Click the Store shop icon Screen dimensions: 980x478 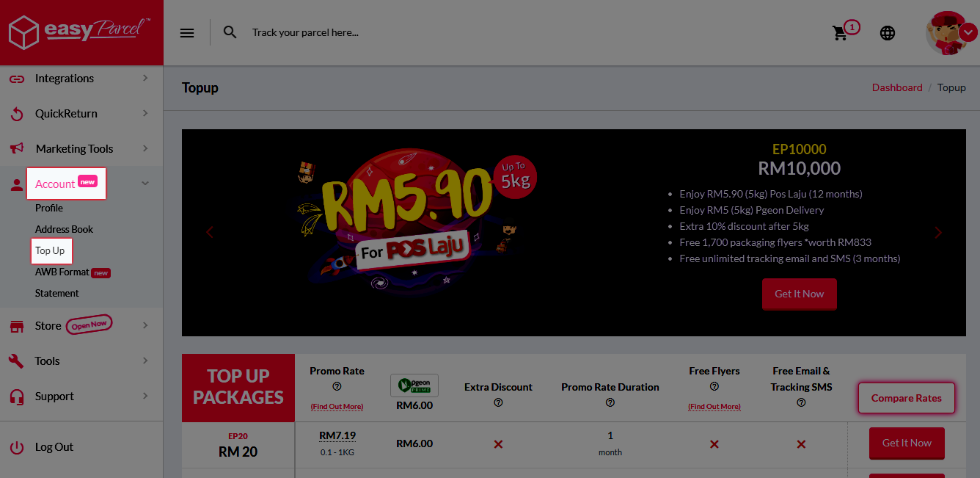17,326
